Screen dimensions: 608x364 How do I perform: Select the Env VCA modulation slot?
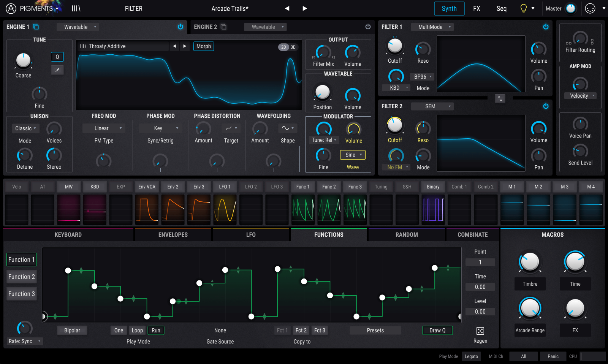point(147,187)
